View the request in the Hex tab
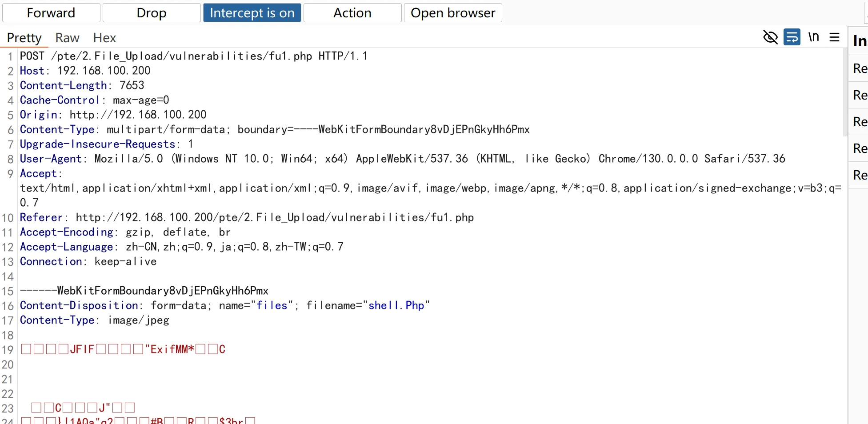The height and width of the screenshot is (424, 868). 104,37
